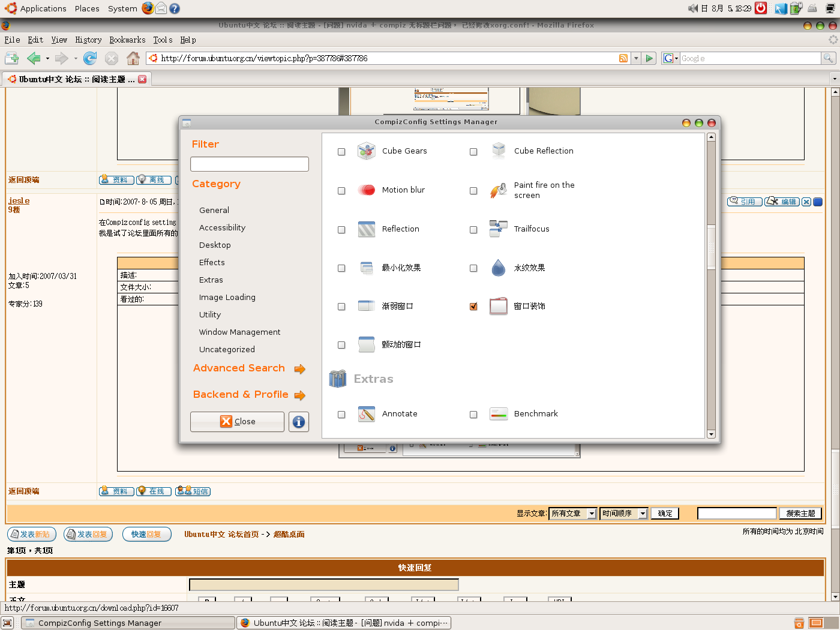Viewport: 840px width, 630px height.
Task: Click the Paint fire on the screen icon
Action: pos(499,190)
